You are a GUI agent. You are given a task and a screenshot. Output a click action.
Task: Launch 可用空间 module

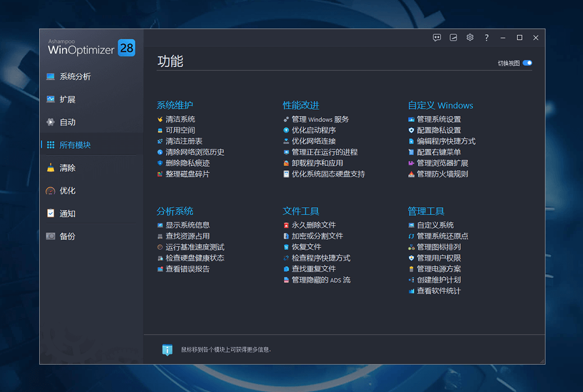point(180,130)
